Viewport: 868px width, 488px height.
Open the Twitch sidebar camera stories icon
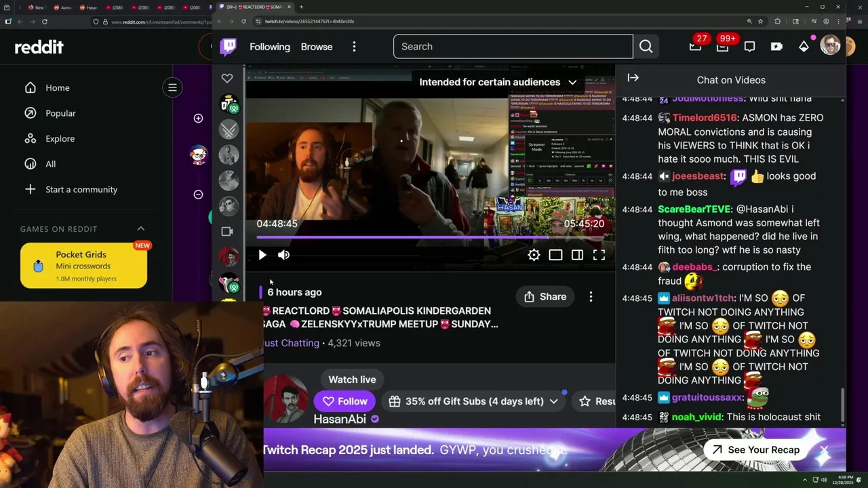[227, 231]
